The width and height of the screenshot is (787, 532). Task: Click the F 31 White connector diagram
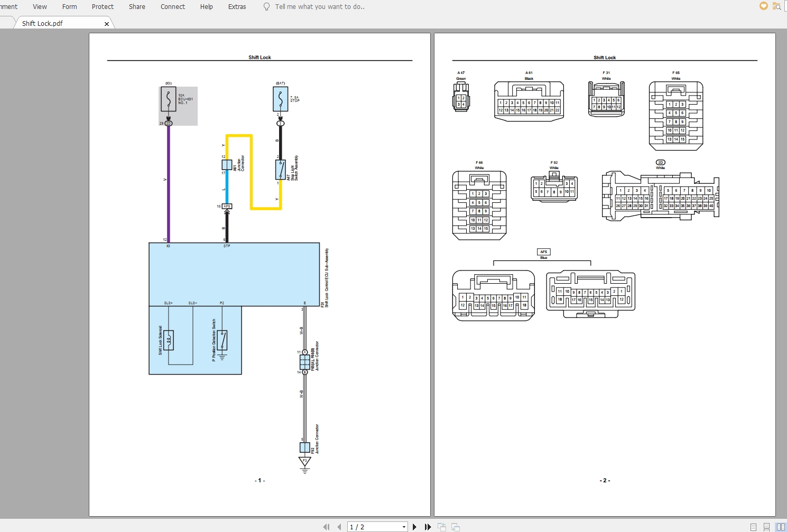pos(606,99)
